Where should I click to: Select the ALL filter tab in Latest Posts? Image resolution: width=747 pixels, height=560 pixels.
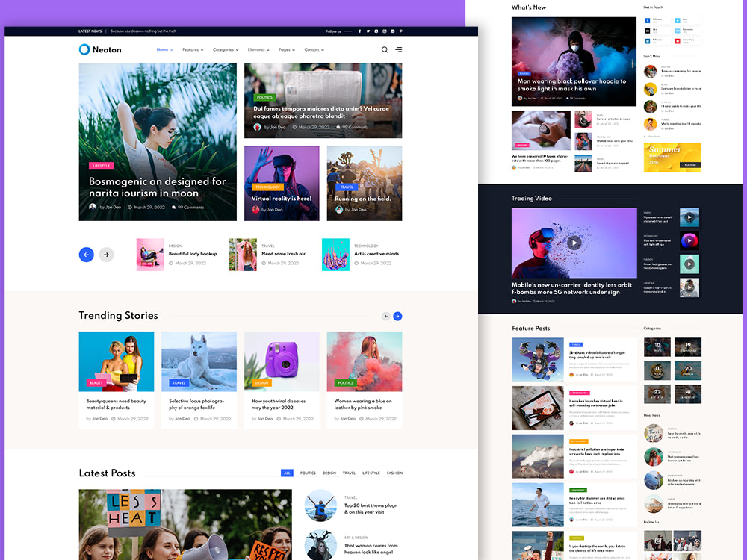tap(287, 473)
